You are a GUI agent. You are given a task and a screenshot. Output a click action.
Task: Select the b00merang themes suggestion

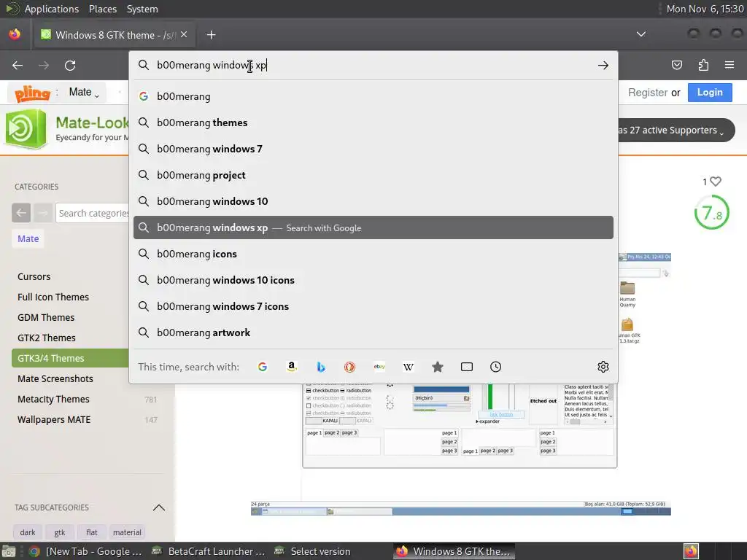[373, 122]
